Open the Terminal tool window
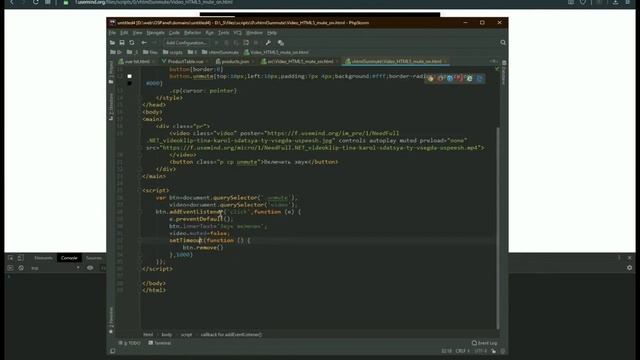 (x=160, y=343)
